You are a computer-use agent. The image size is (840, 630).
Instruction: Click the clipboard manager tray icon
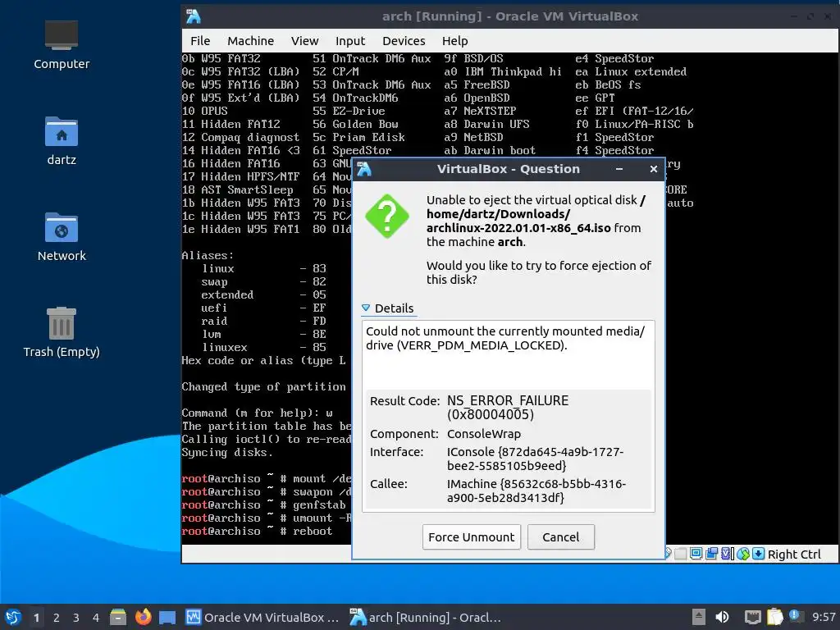tap(774, 617)
